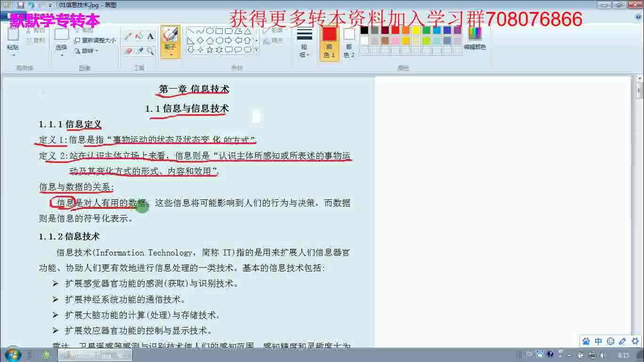Choose the purple color swatch
The image size is (644, 362).
coord(458,30)
